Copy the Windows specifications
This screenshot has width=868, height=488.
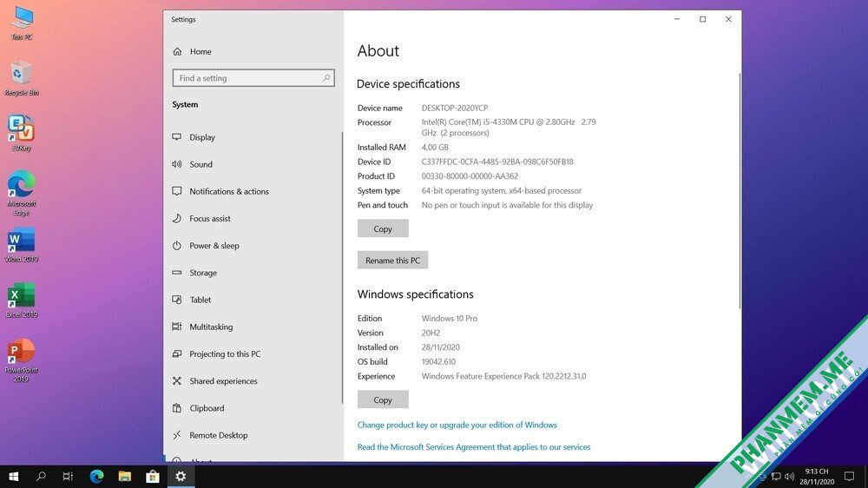(x=383, y=400)
